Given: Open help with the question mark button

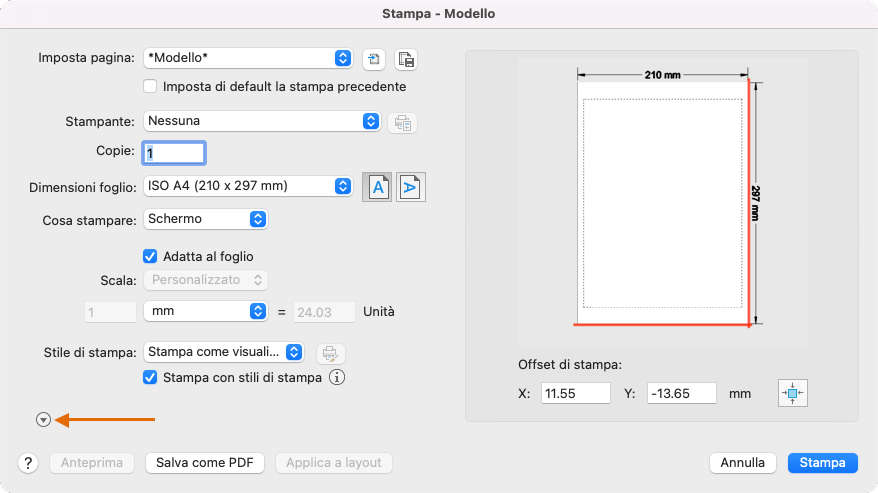Looking at the screenshot, I should (28, 463).
